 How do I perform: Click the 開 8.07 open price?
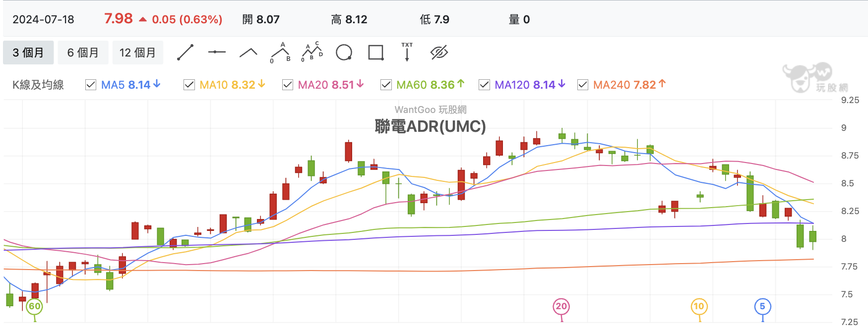click(261, 19)
